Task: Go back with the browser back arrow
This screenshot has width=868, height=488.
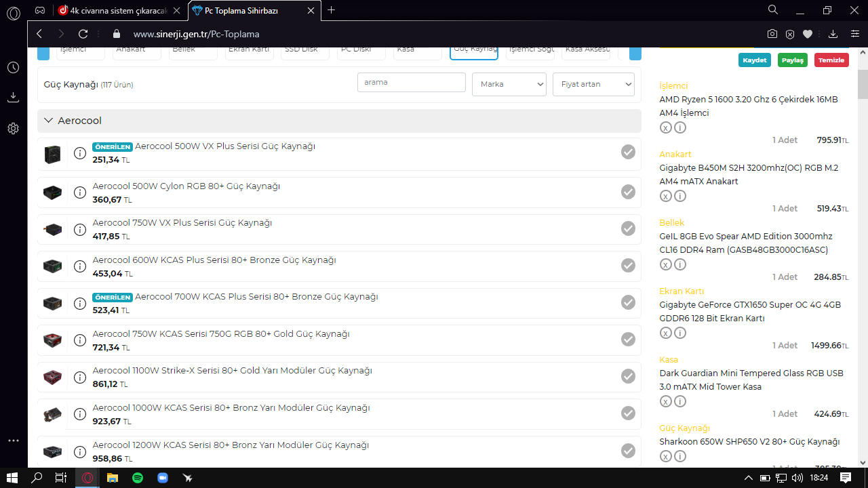Action: pos(39,34)
